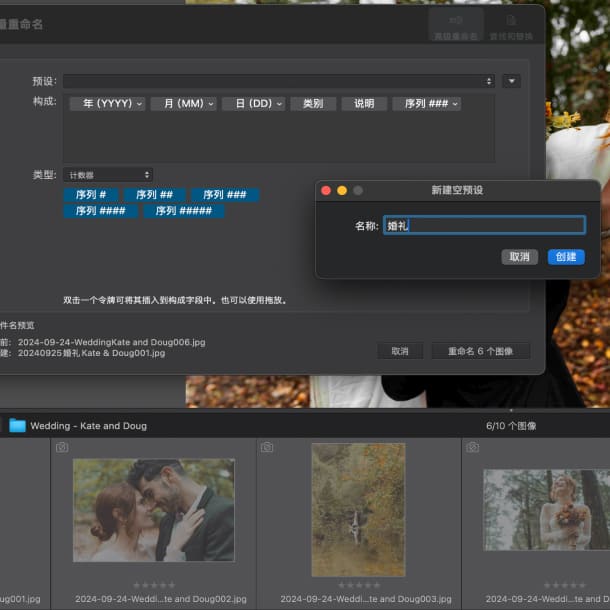This screenshot has height=610, width=610.
Task: Click star rating under Doug002.jpg
Action: pyautogui.click(x=154, y=585)
